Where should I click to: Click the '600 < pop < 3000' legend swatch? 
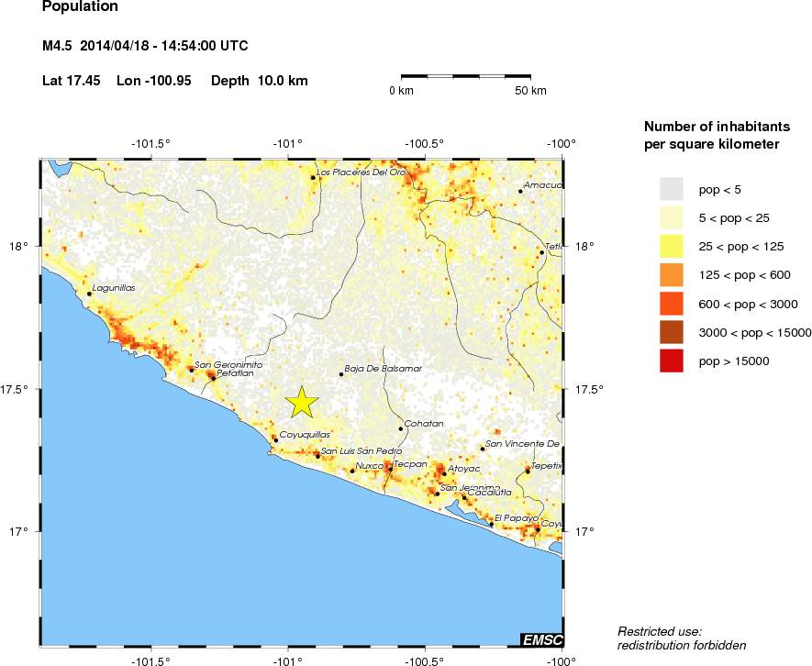[x=672, y=304]
